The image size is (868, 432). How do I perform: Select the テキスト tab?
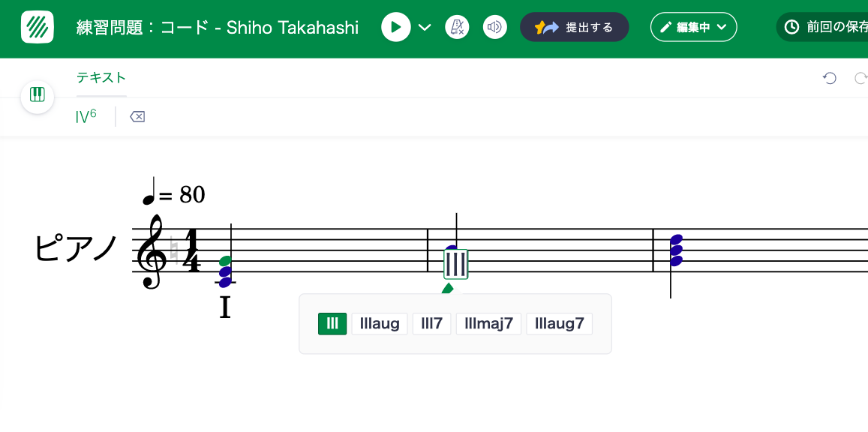[101, 77]
